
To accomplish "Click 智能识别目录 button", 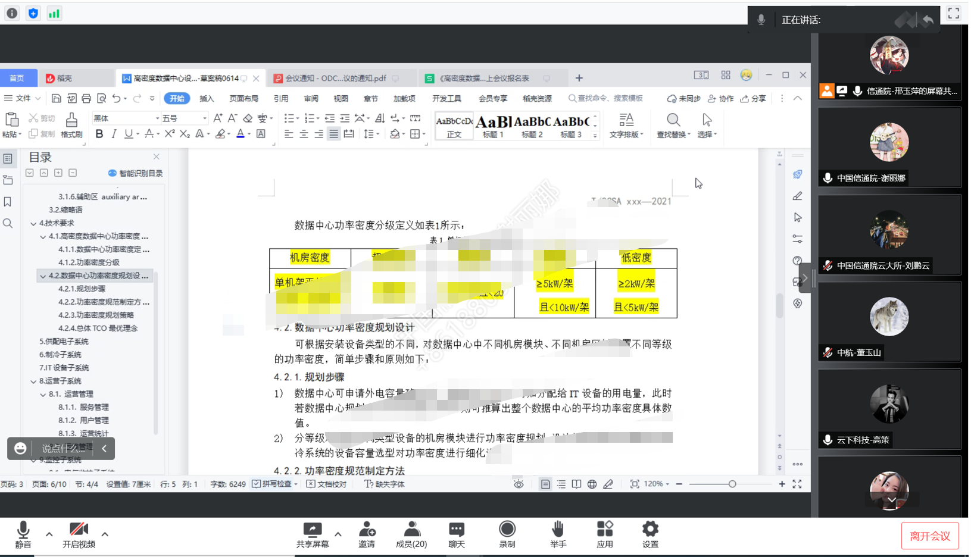I will tap(135, 174).
